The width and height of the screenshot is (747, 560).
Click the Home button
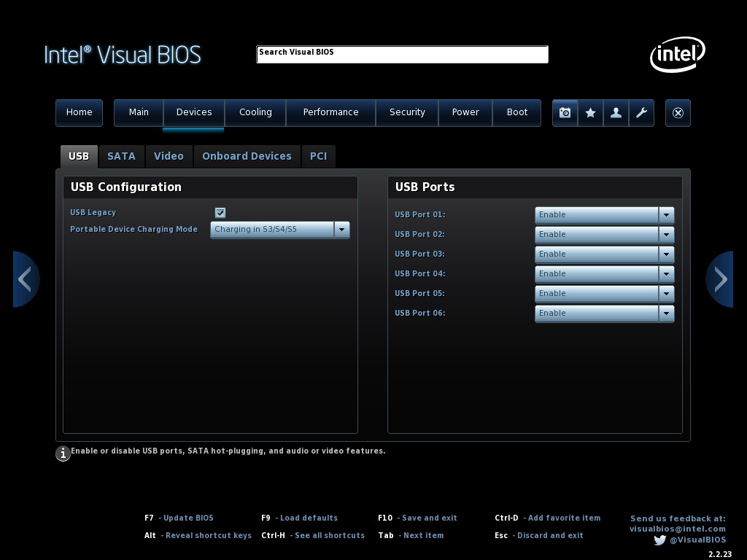coord(79,112)
